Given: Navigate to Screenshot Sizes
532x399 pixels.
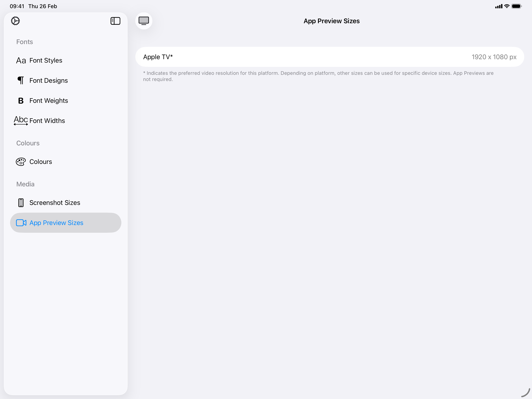Looking at the screenshot, I should pos(55,203).
